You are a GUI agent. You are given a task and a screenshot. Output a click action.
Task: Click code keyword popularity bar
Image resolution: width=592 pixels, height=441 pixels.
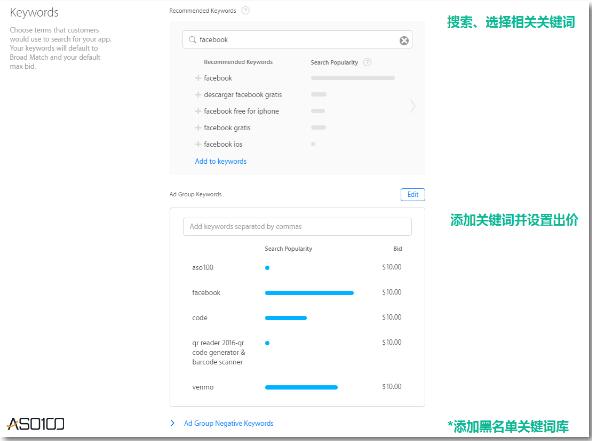tap(286, 318)
